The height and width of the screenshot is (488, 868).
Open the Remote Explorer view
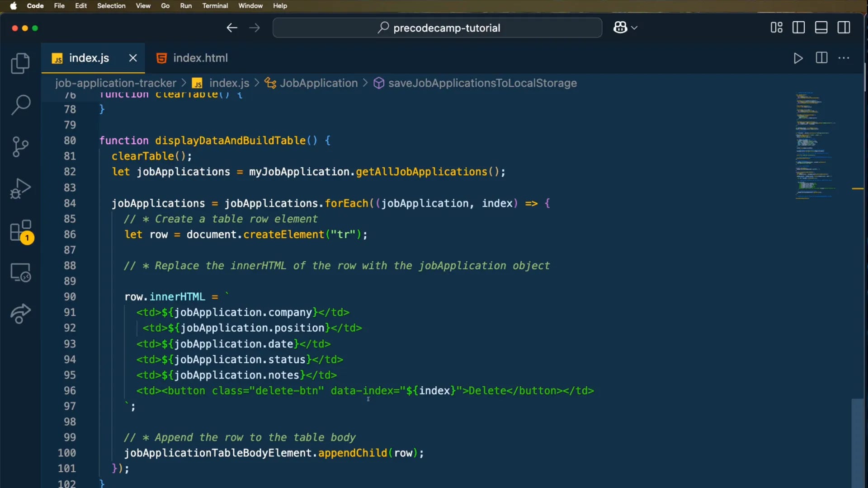tap(20, 272)
